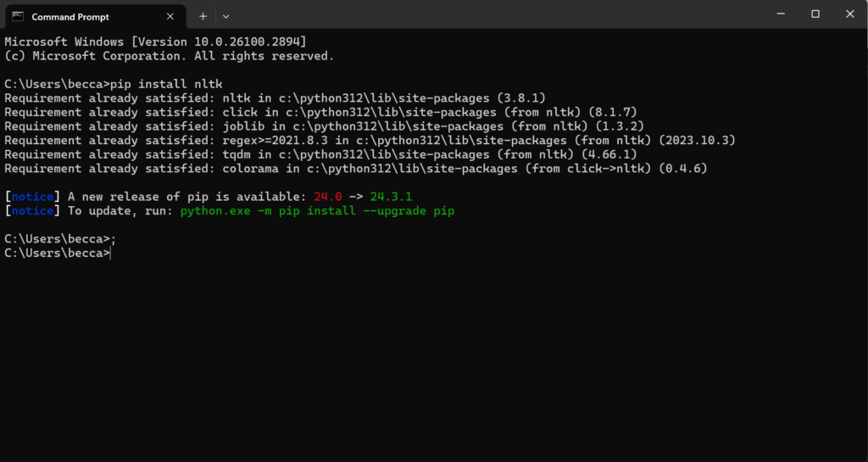The width and height of the screenshot is (868, 462).
Task: Click the Microsoft Windows version line
Action: click(155, 42)
